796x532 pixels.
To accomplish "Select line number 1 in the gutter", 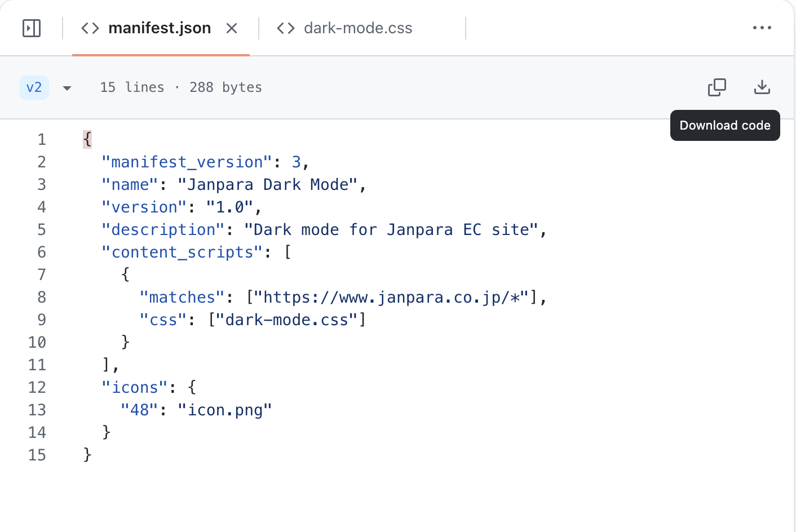I will tap(42, 139).
